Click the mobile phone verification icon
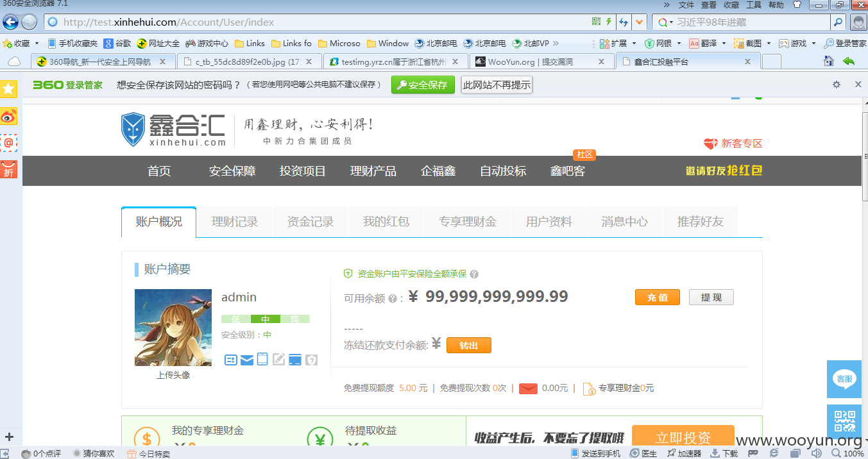 pos(262,359)
